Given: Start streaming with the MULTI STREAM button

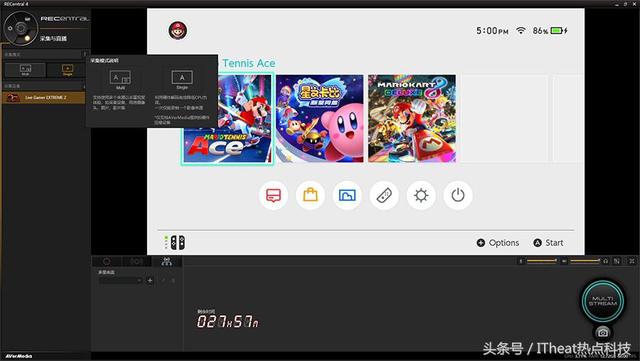Looking at the screenshot, I should coord(603,301).
